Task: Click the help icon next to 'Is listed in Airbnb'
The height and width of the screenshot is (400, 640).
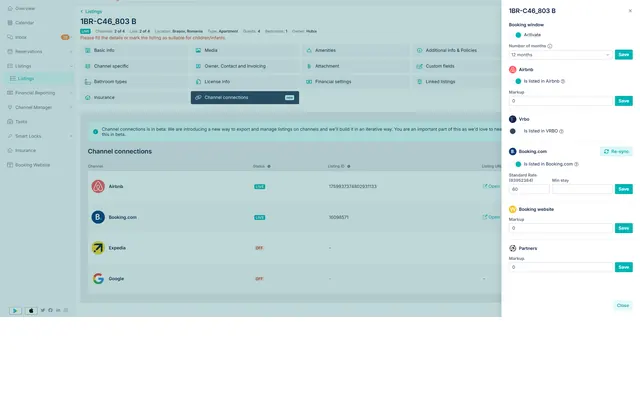Action: click(563, 81)
